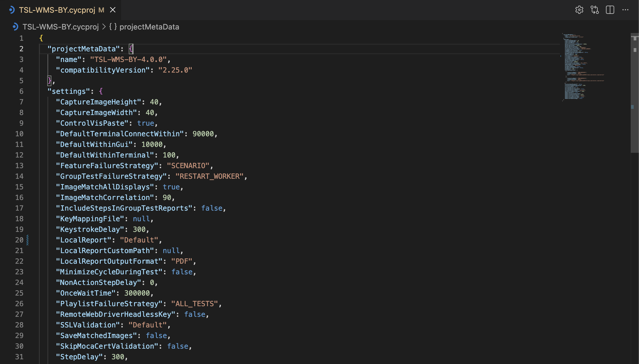Split the editor to the right
Screen dimensions: 639x364
610,10
